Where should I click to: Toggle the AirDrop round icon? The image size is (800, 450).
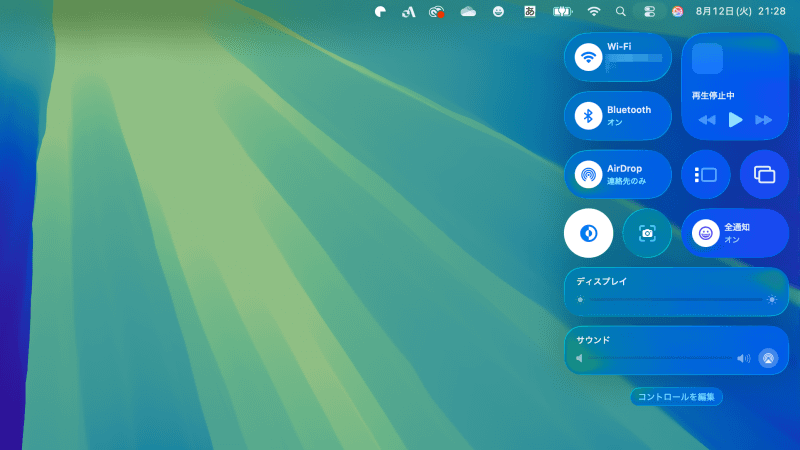point(588,174)
